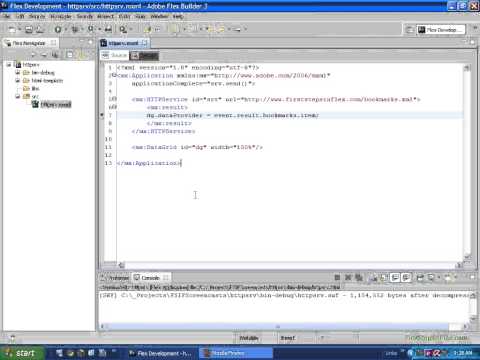Minimize the Flex Navigator view
Viewport: 480px width, 360px height.
(x=82, y=42)
